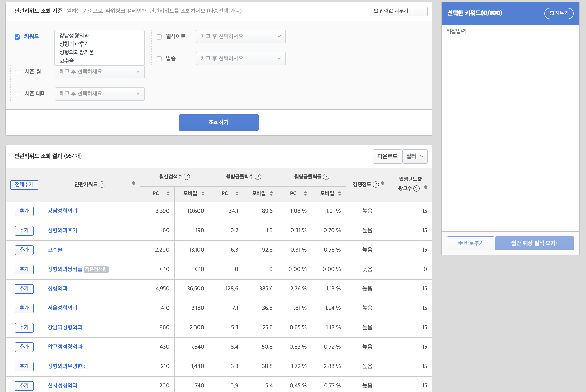Click help icon beside 연관키워드 header

(x=102, y=185)
